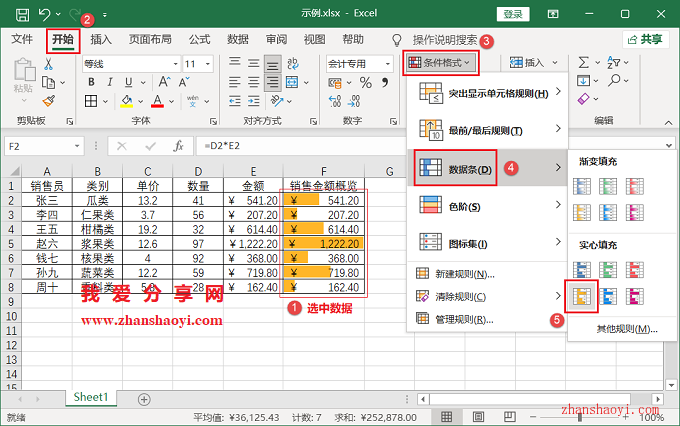Click the Cut scissors icon
This screenshot has width=680, height=426.
48,64
